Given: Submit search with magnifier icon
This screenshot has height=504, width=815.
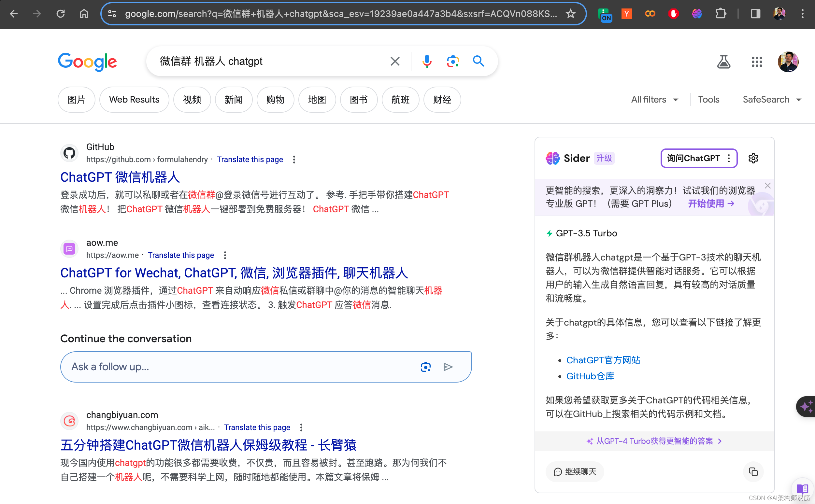Looking at the screenshot, I should pos(479,61).
